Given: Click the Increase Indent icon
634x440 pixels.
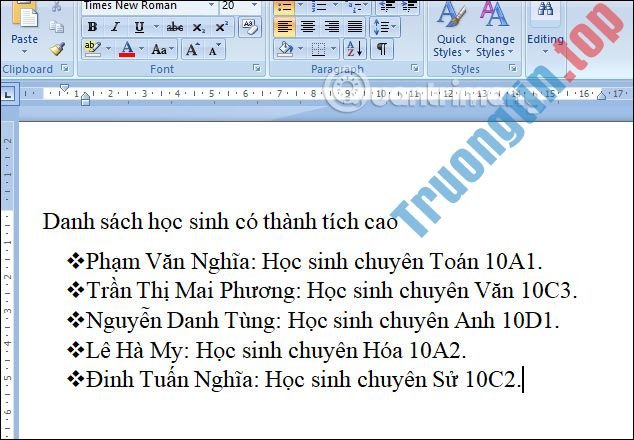Looking at the screenshot, I should [x=409, y=6].
